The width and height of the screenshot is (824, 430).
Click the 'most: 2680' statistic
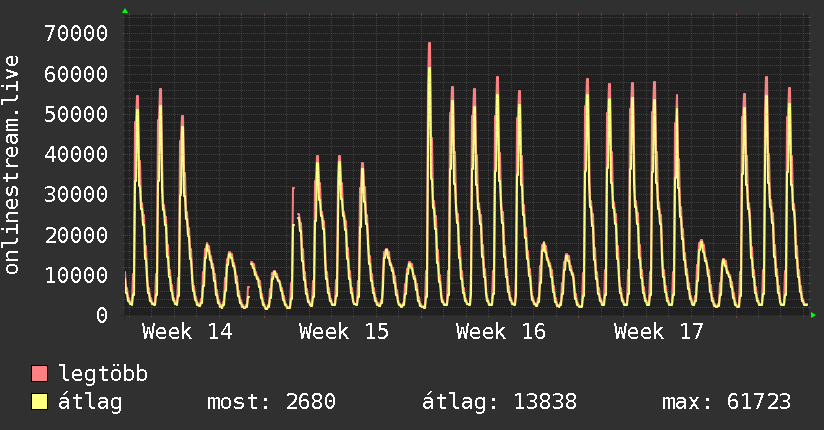[270, 402]
